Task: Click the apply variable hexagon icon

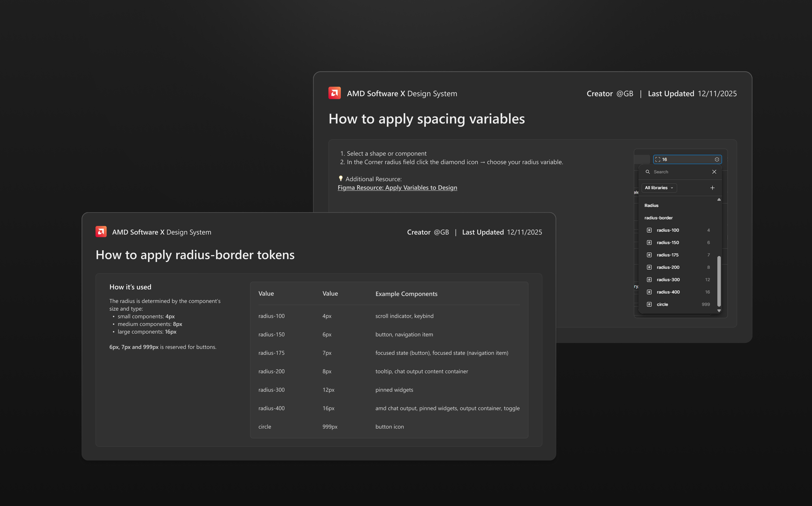Action: click(717, 160)
